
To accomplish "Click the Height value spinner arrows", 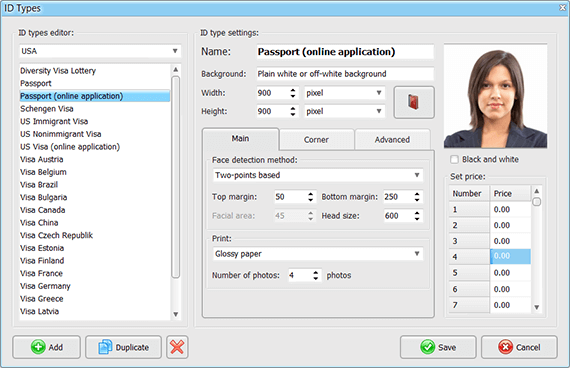I will pos(293,111).
